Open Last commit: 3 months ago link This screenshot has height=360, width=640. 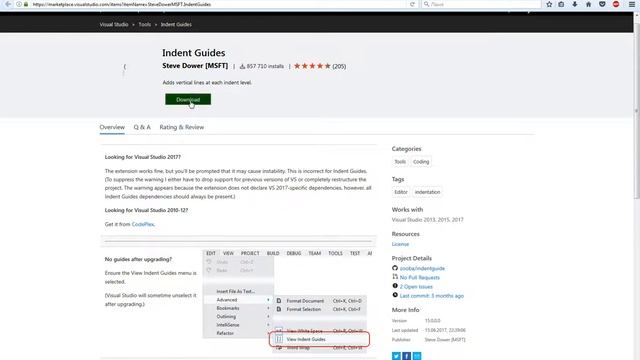click(432, 296)
